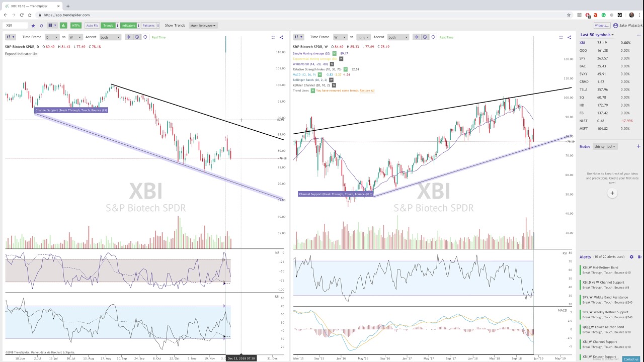Toggle MACD (12, 26, 9) W badge

click(x=320, y=74)
